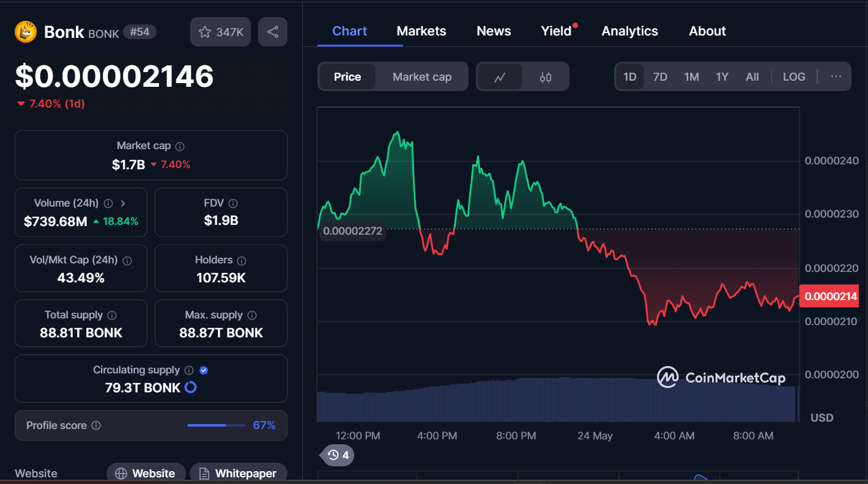The image size is (868, 484).
Task: Click the Profile score progress bar
Action: [215, 425]
